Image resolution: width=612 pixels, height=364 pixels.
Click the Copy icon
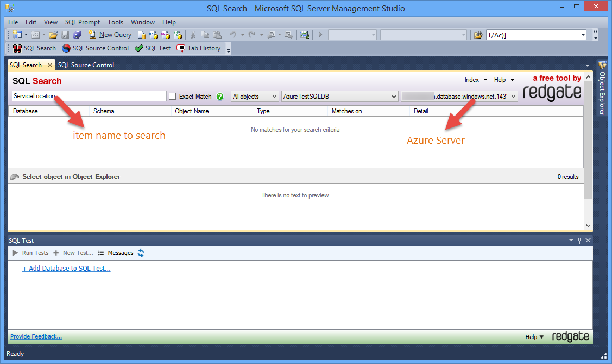205,35
